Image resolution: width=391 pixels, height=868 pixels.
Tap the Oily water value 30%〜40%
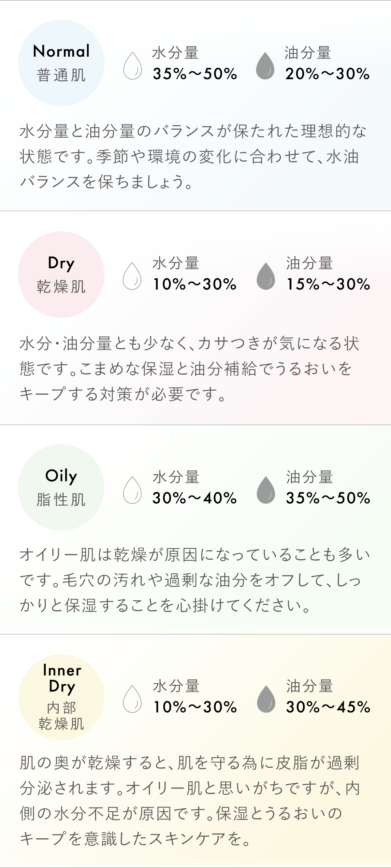[194, 498]
